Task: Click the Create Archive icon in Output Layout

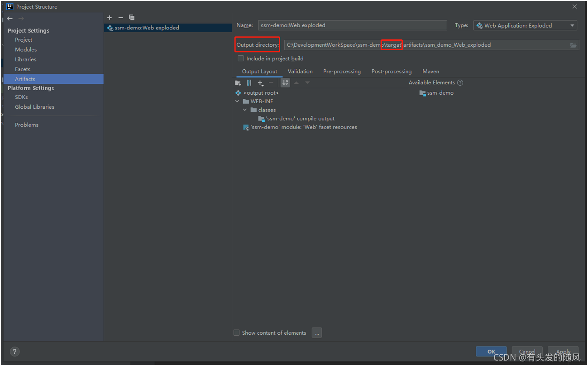Action: (249, 83)
